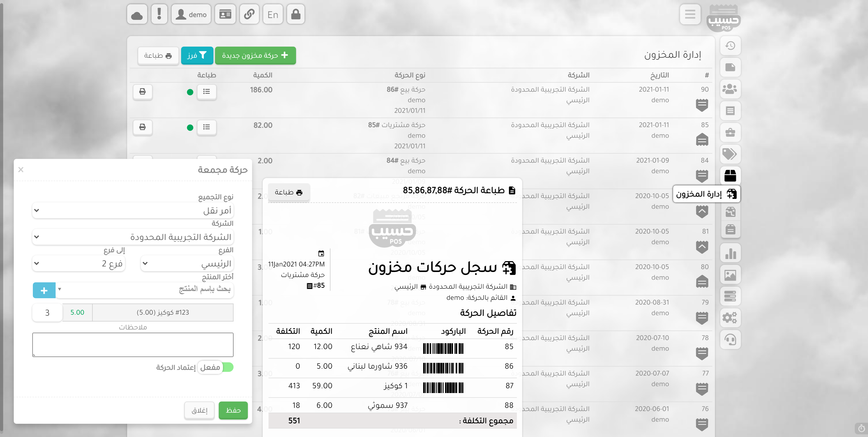Open the bar chart reports sidebar icon
The width and height of the screenshot is (868, 437).
(x=730, y=253)
